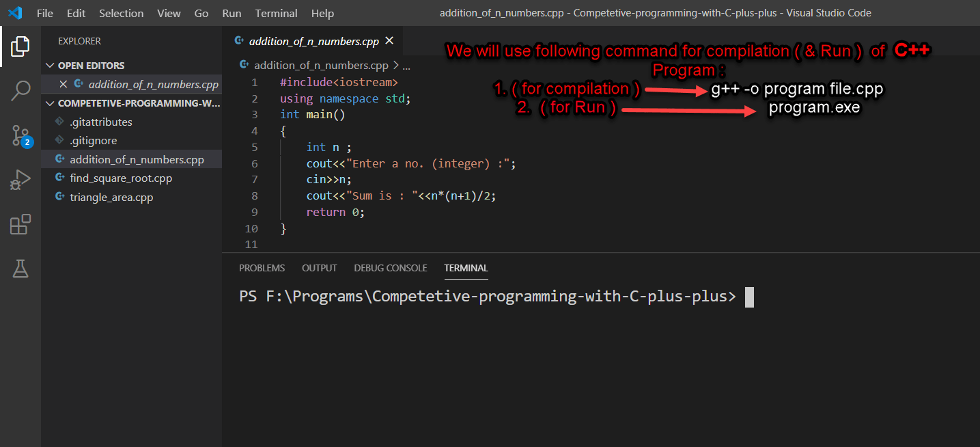980x447 pixels.
Task: Open find_square_root.cpp in the explorer tree
Action: 121,178
